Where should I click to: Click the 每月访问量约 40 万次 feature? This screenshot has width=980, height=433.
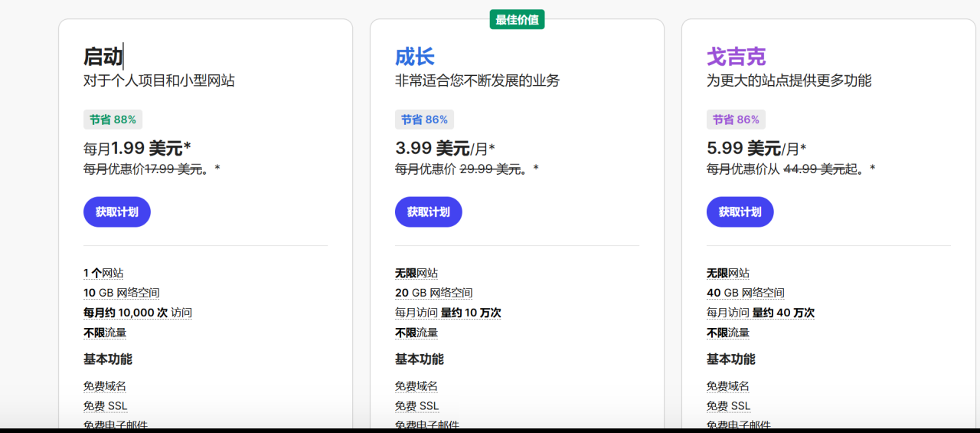[x=760, y=313]
